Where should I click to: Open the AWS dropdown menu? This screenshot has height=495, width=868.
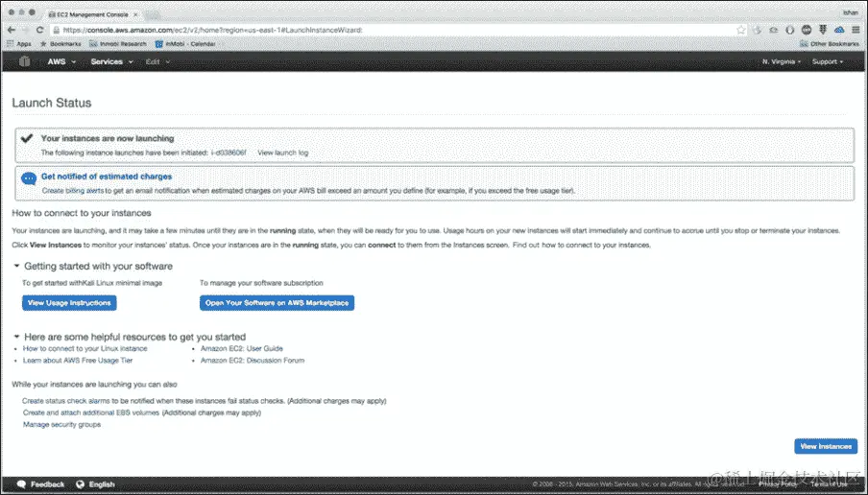[x=62, y=61]
